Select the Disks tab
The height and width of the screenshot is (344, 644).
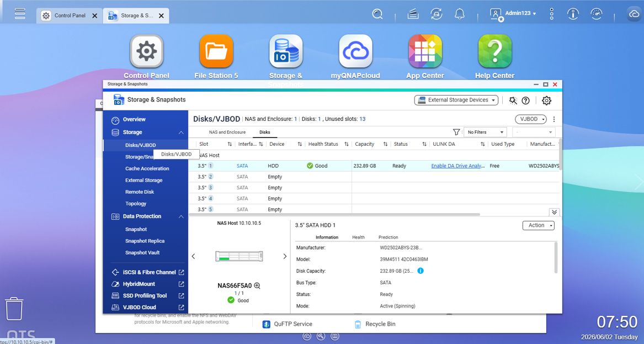pos(265,132)
